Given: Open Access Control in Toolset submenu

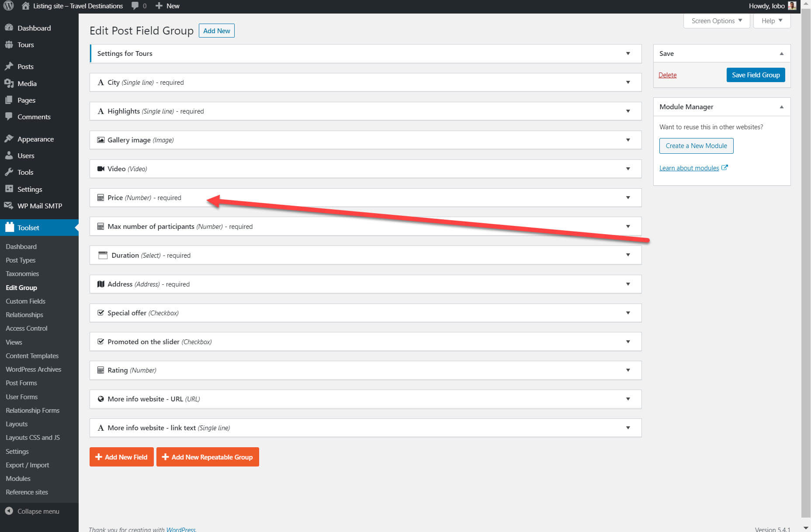Looking at the screenshot, I should coord(27,328).
